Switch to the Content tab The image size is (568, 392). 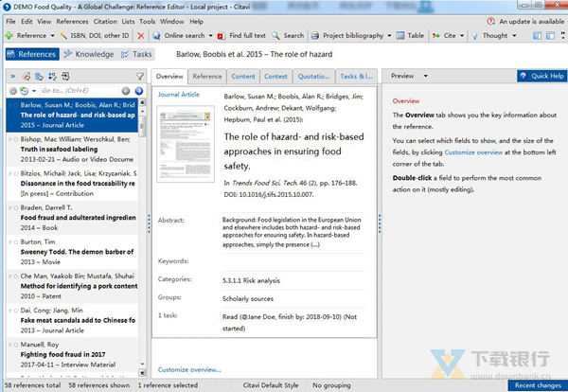243,76
